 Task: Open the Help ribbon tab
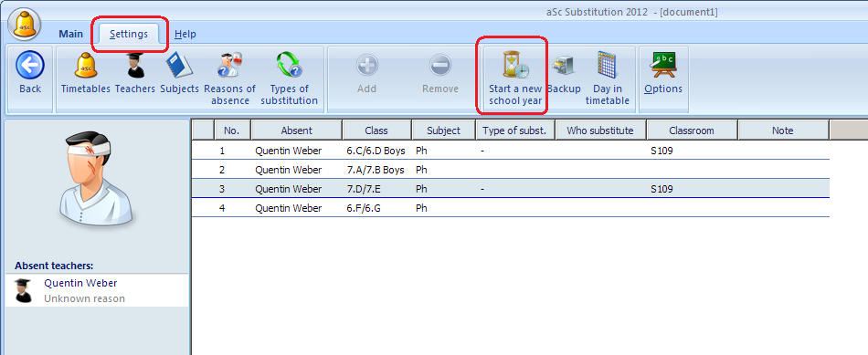(x=185, y=35)
